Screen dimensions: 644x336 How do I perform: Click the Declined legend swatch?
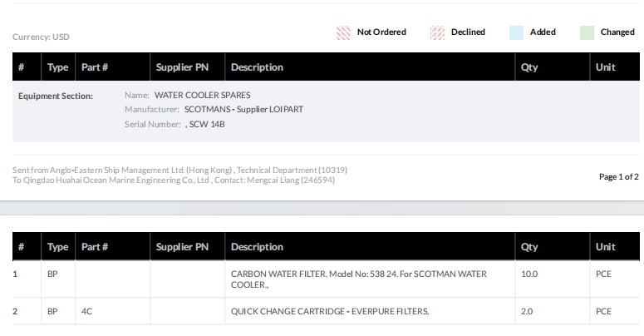pos(437,33)
